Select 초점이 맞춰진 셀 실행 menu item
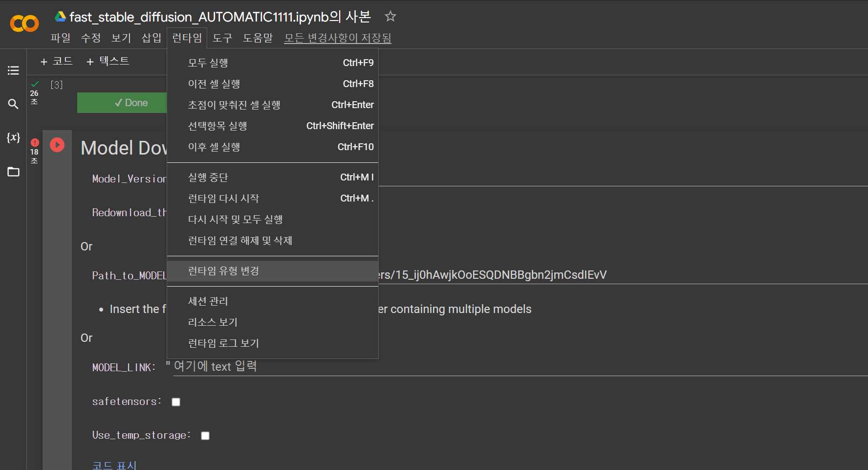The height and width of the screenshot is (470, 868). (273, 105)
